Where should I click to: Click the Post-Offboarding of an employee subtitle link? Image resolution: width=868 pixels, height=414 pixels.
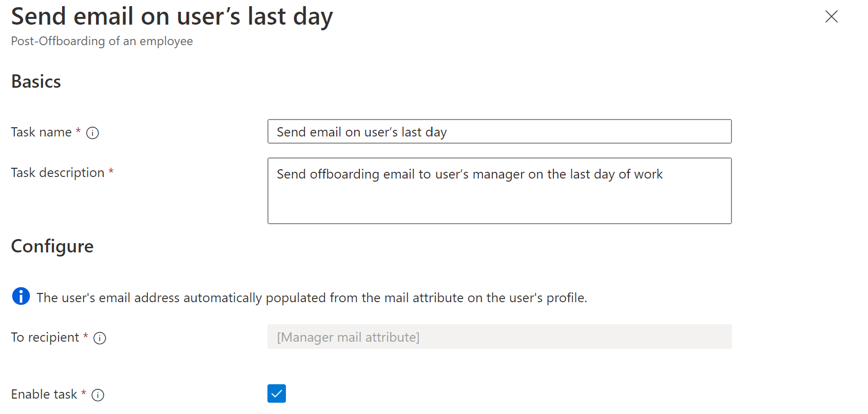(x=102, y=41)
